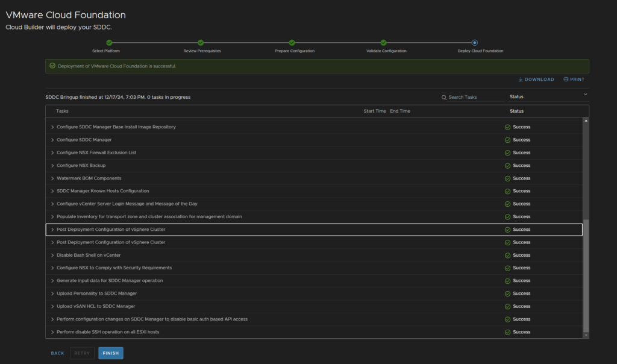Finish the Cloud Foundation deployment
This screenshot has width=617, height=364.
pyautogui.click(x=111, y=353)
